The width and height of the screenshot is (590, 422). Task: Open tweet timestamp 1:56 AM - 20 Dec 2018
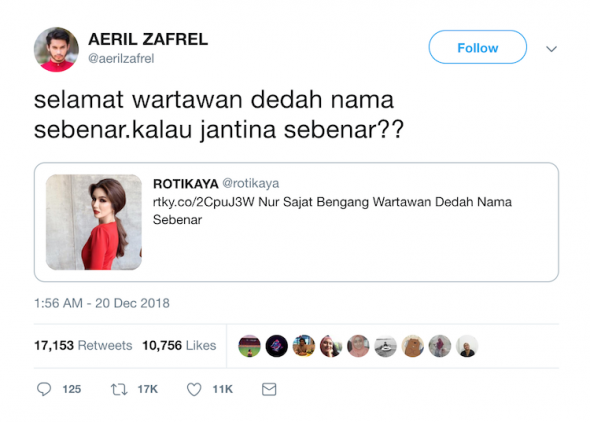click(102, 303)
